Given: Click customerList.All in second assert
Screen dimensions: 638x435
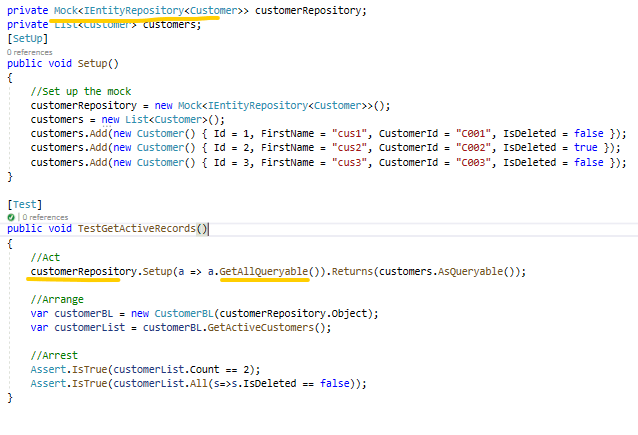Looking at the screenshot, I should [160, 383].
